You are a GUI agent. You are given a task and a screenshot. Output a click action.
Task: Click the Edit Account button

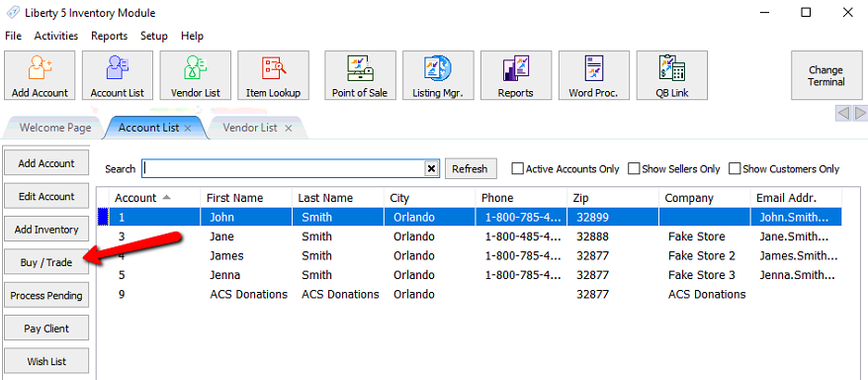pyautogui.click(x=45, y=197)
